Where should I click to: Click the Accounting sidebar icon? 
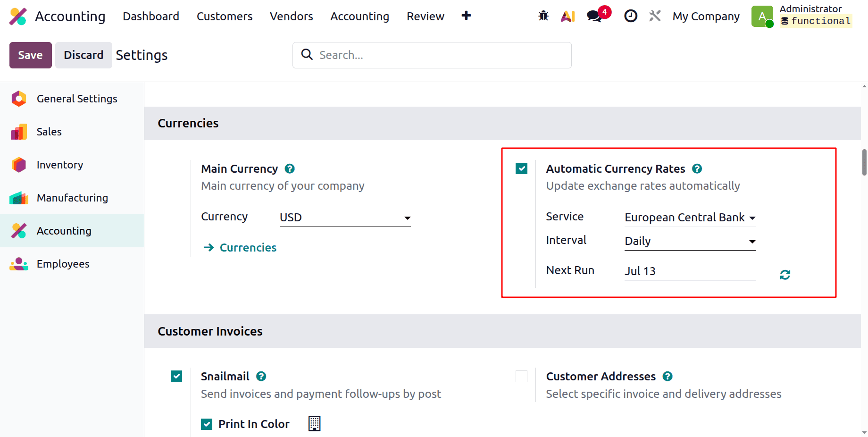click(x=19, y=231)
